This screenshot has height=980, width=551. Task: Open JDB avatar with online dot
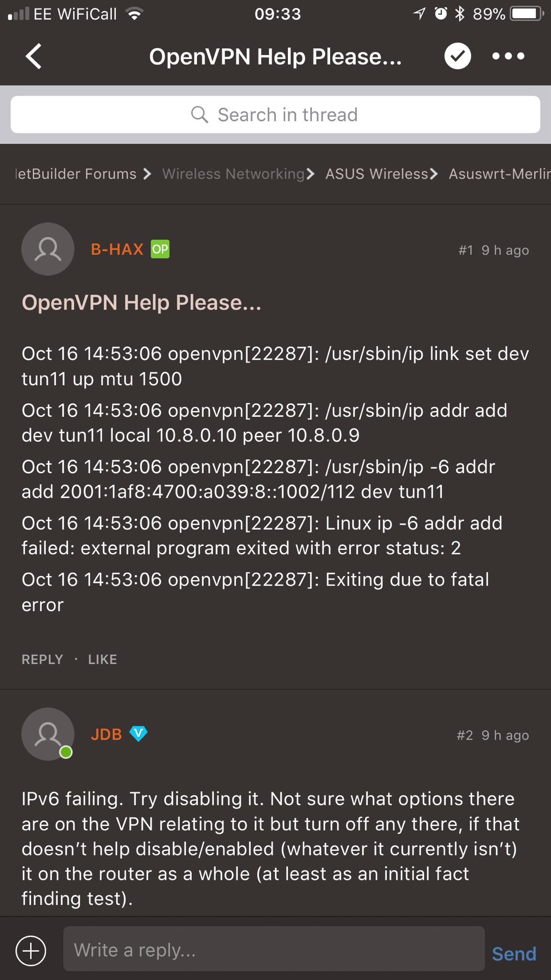click(x=48, y=734)
